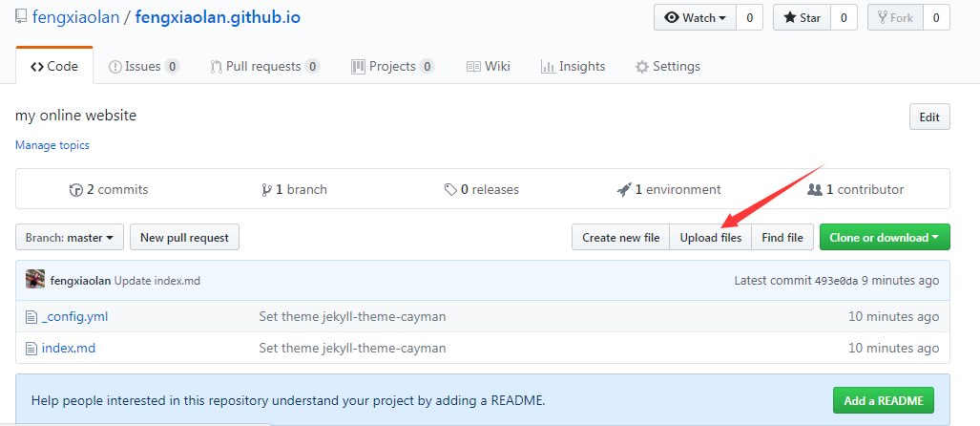Open the Pull requests tab
The image size is (980, 426).
(265, 66)
